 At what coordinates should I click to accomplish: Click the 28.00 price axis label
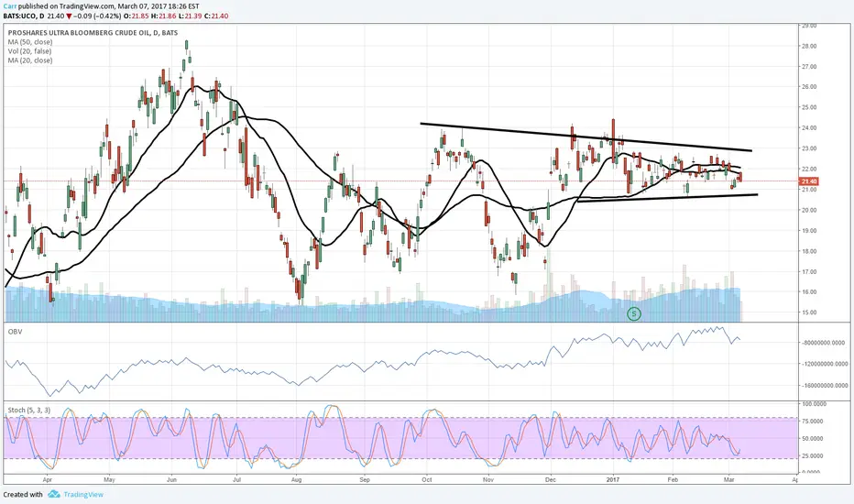pyautogui.click(x=809, y=47)
